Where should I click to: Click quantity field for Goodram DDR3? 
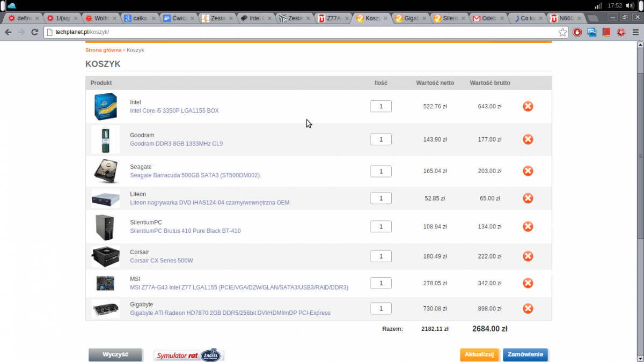pyautogui.click(x=381, y=139)
